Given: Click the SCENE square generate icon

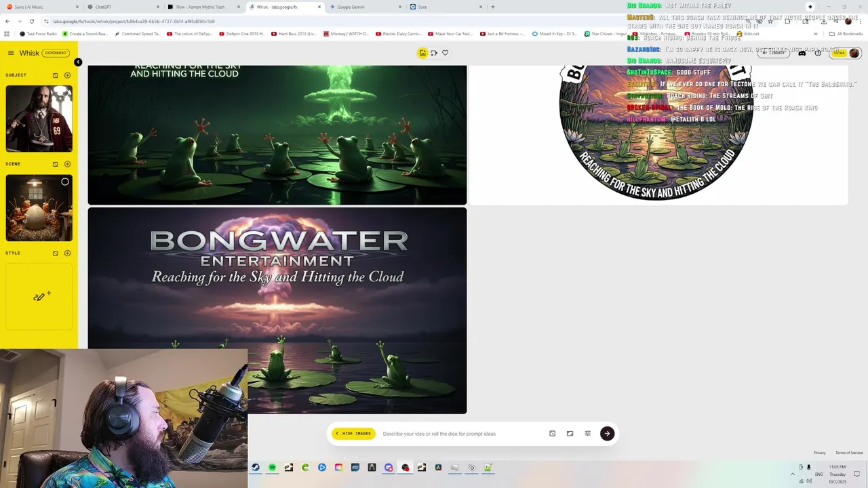Looking at the screenshot, I should tap(56, 164).
